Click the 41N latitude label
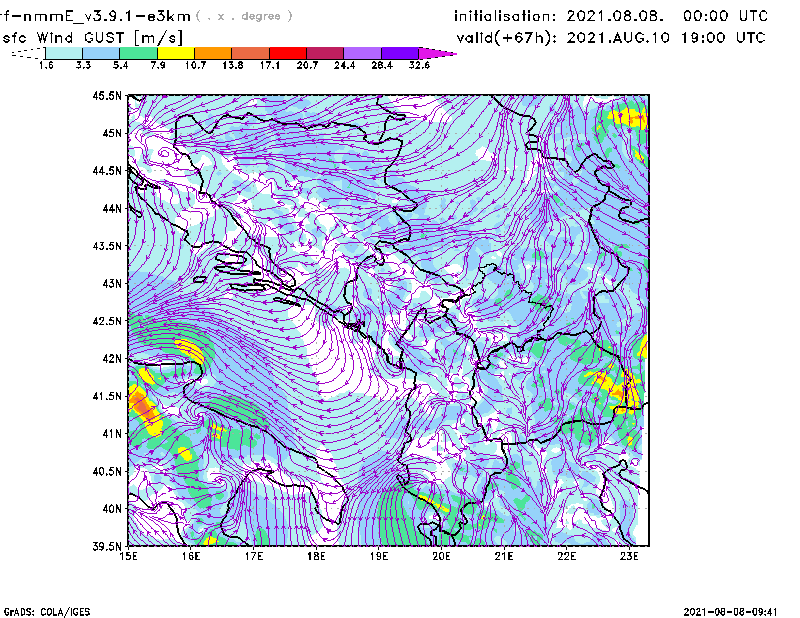Viewport: 800px width, 618px height. pyautogui.click(x=112, y=434)
